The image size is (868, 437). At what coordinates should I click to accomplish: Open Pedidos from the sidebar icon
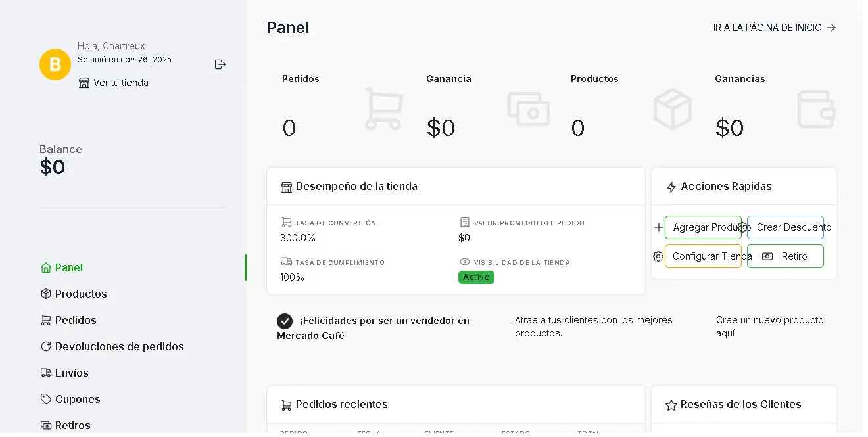pyautogui.click(x=45, y=320)
